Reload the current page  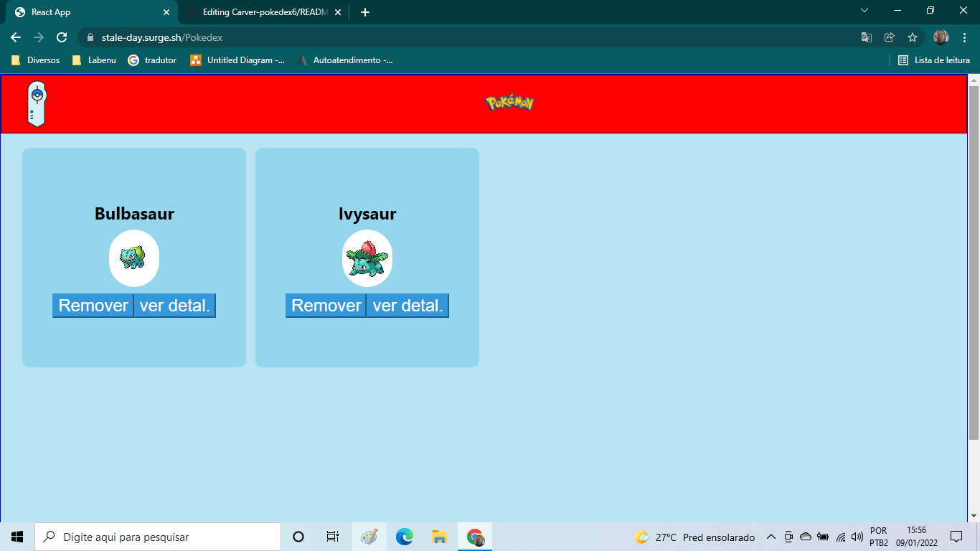tap(62, 37)
